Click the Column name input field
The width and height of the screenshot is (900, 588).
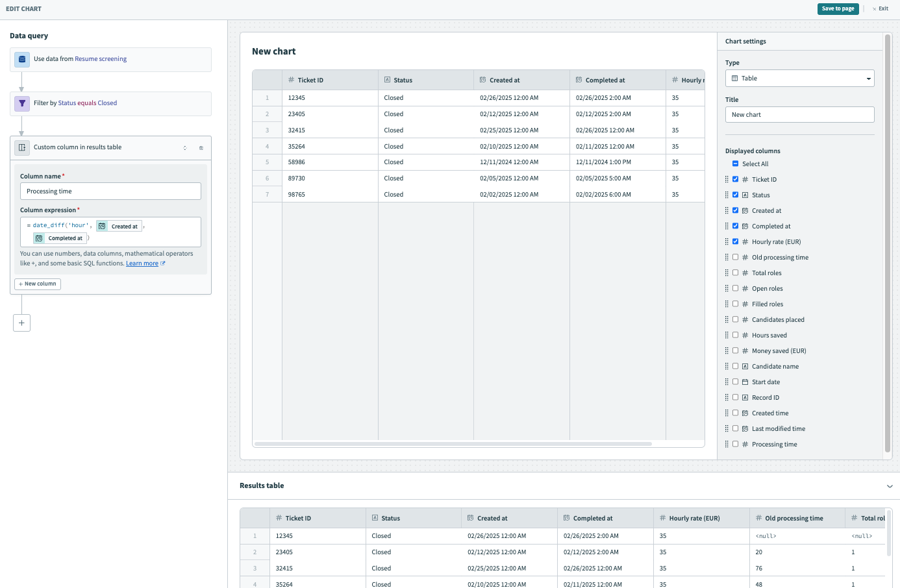tap(110, 191)
